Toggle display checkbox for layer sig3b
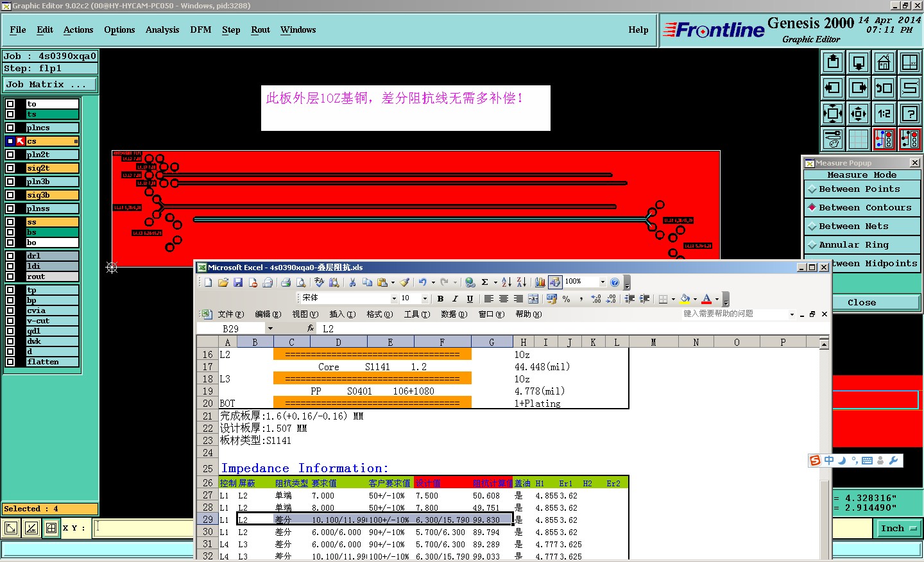 [10, 195]
